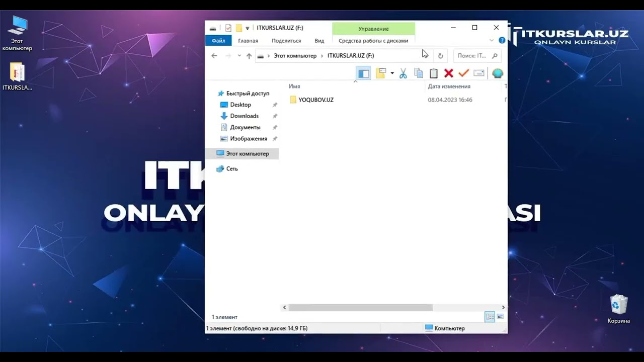Open Desktop in the navigation pane

(x=240, y=105)
